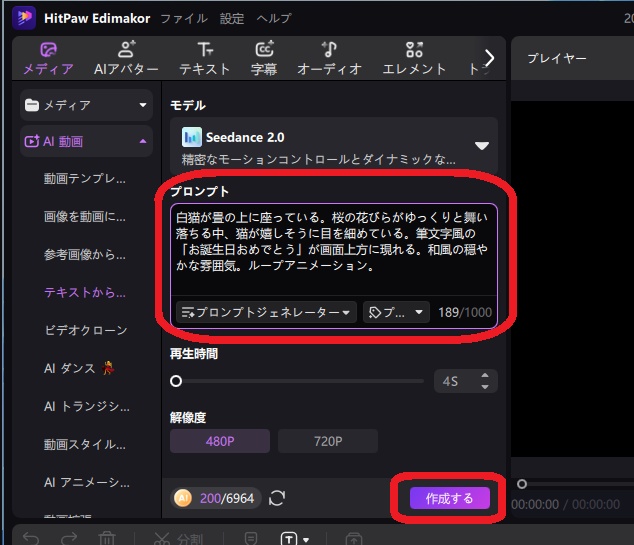Open ビデオクローン in the sidebar
The image size is (634, 545).
point(86,330)
